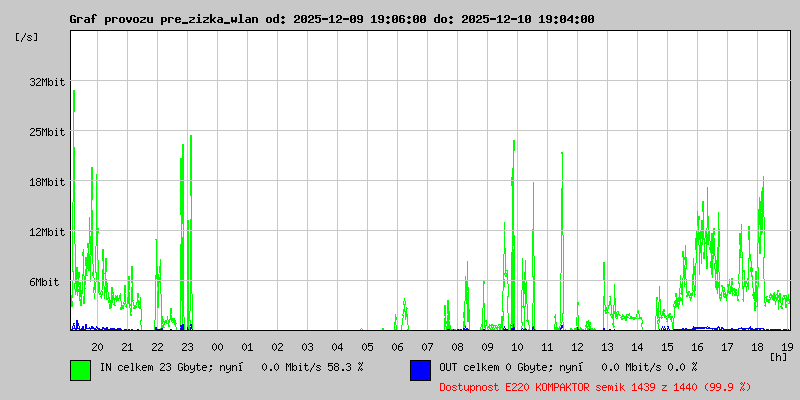Click the blue OUT legend color box
Image resolution: width=800 pixels, height=400 pixels.
420,370
